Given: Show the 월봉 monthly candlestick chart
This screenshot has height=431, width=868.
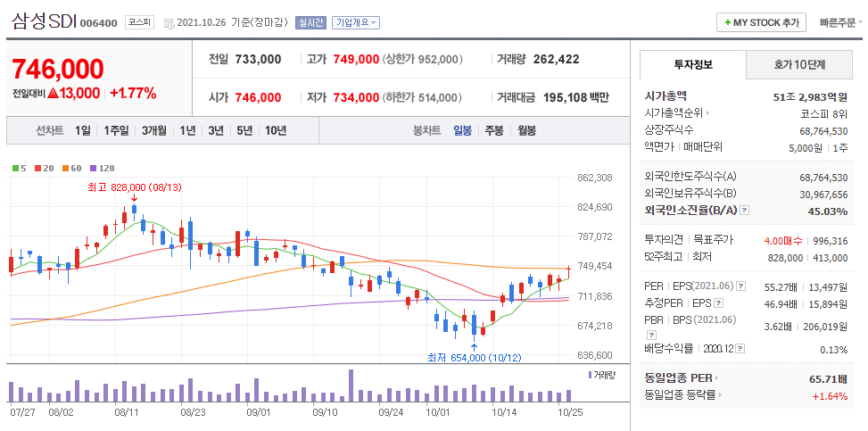Looking at the screenshot, I should point(526,131).
